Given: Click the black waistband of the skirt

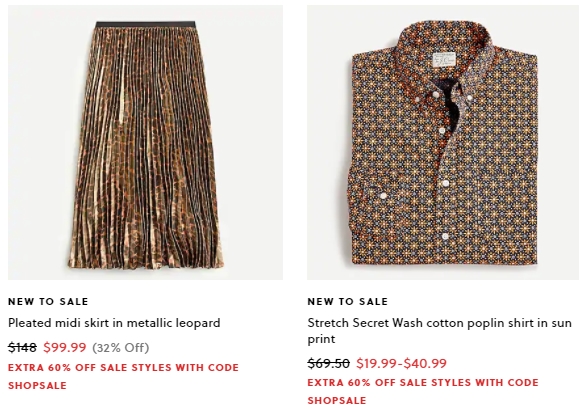Looking at the screenshot, I should tap(145, 24).
